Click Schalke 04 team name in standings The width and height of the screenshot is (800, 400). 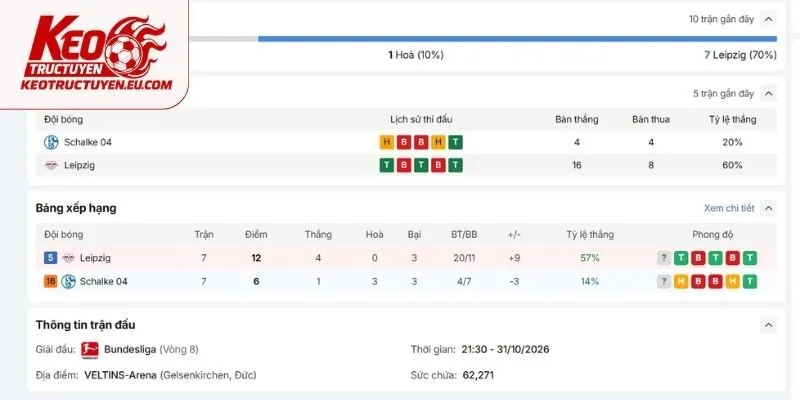(x=104, y=281)
